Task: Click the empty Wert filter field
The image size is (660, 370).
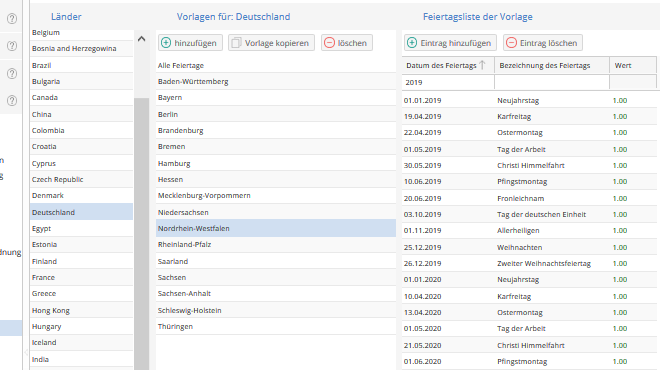Action: (x=633, y=82)
